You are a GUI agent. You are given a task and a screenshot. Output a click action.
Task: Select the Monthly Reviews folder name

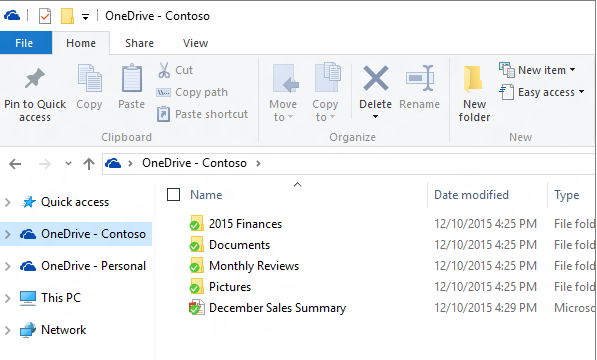(254, 266)
